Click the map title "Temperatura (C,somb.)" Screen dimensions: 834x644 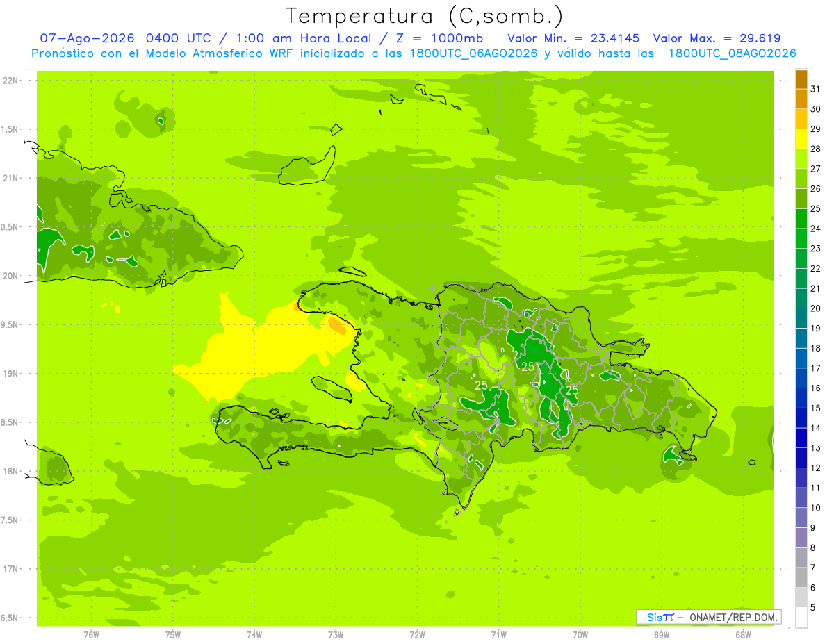click(x=425, y=15)
